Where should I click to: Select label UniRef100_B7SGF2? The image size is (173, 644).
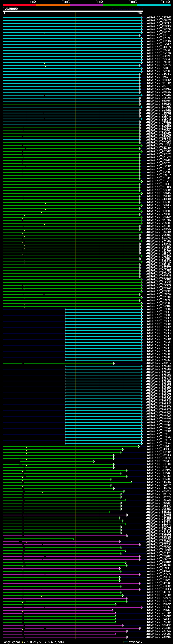tap(158, 330)
